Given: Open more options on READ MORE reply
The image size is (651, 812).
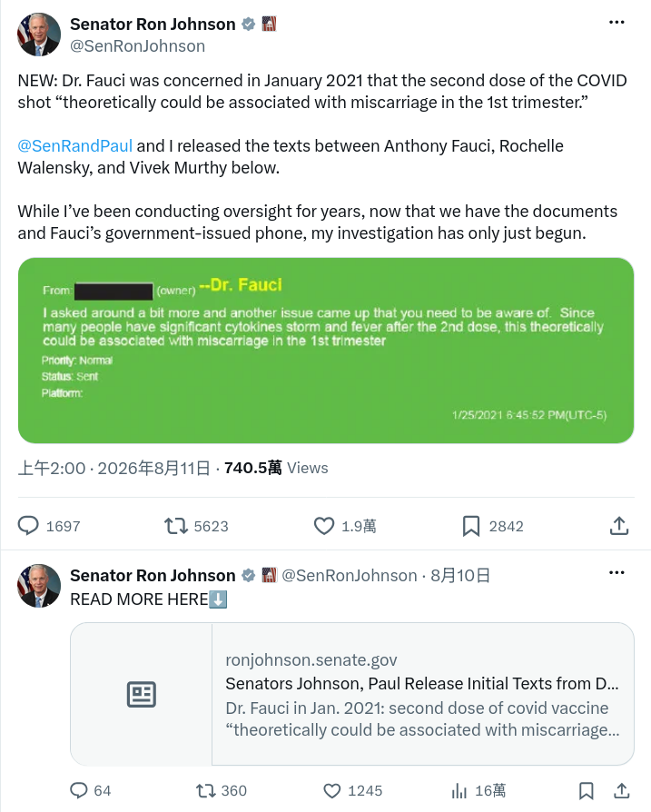Looking at the screenshot, I should (616, 573).
